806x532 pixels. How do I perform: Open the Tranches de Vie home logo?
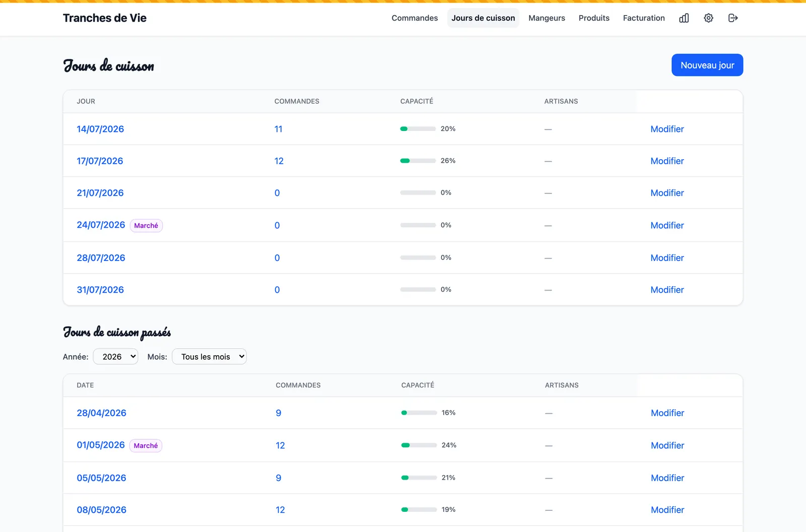105,18
